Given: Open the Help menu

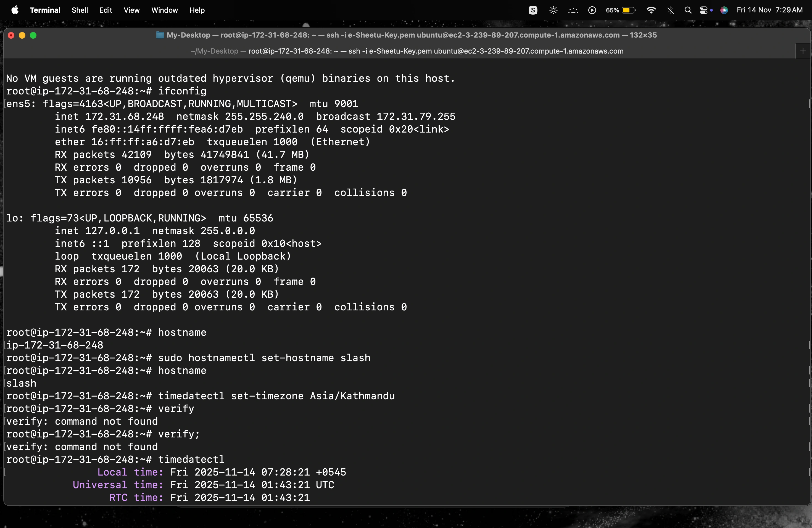Looking at the screenshot, I should click(197, 10).
